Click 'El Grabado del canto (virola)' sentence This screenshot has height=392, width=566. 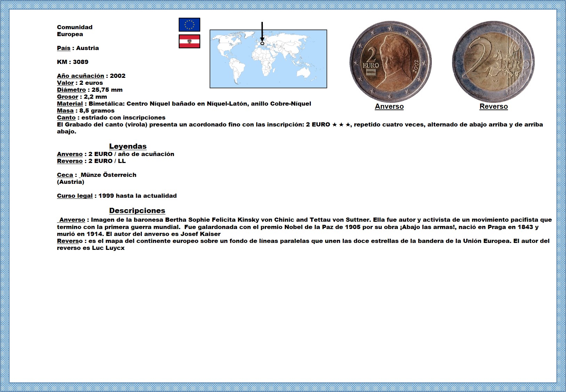coord(300,128)
